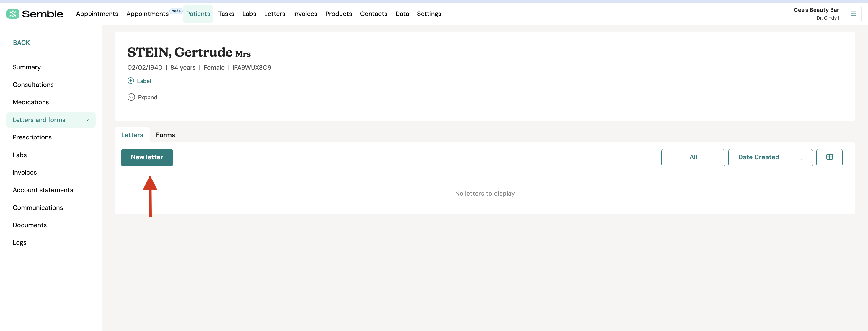Open Labs in the patient sidebar
868x331 pixels.
tap(19, 155)
